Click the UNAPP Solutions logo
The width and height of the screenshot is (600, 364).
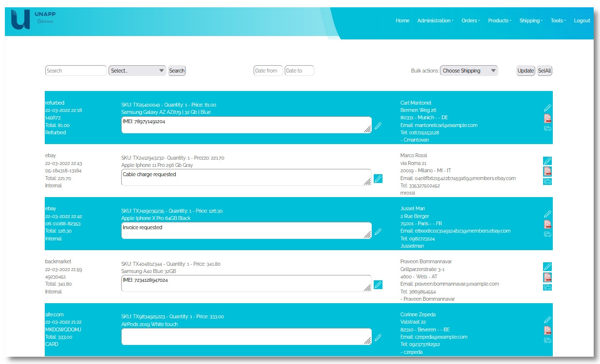coord(33,20)
